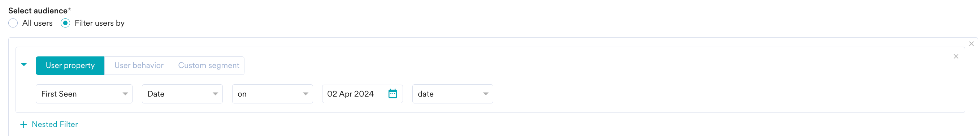The width and height of the screenshot is (980, 136).
Task: Open the 'date' unit dropdown
Action: [x=453, y=94]
